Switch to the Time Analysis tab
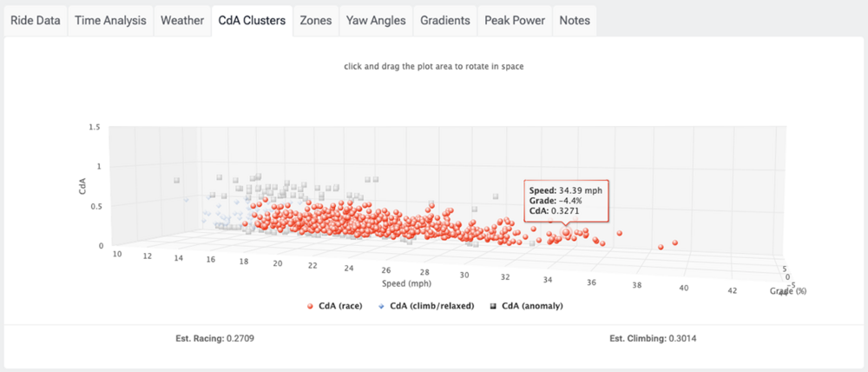Image resolution: width=868 pixels, height=372 pixels. (111, 21)
